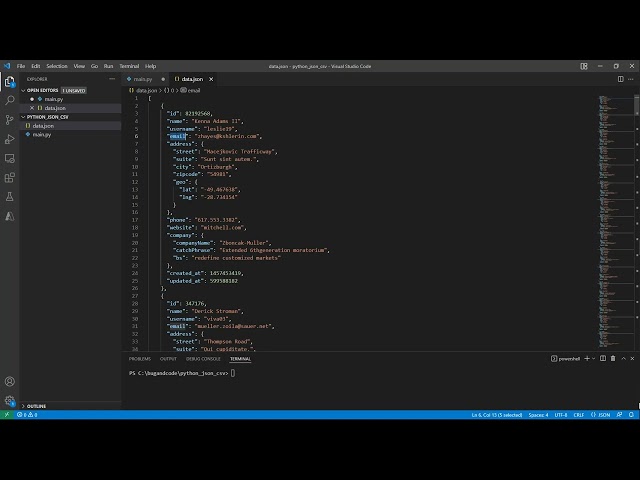Change end of line sequence CRLF
This screenshot has height=480, width=640.
click(579, 415)
